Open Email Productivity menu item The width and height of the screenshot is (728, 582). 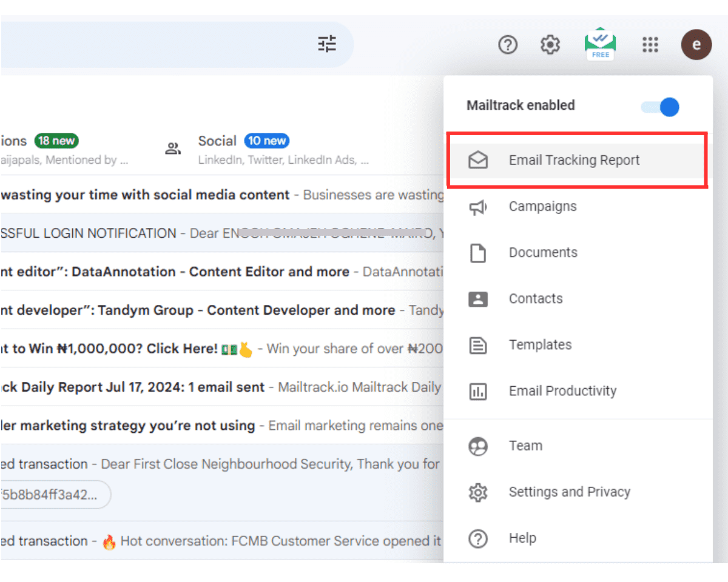(x=578, y=391)
